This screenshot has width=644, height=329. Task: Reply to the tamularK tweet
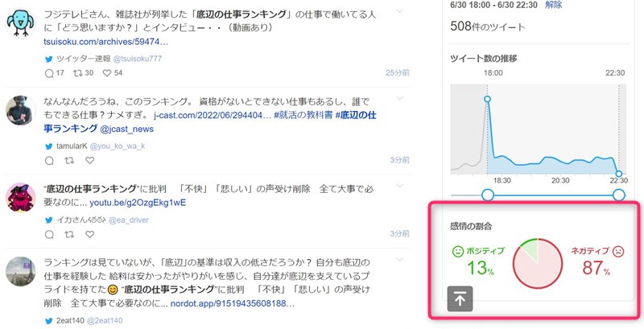49,161
